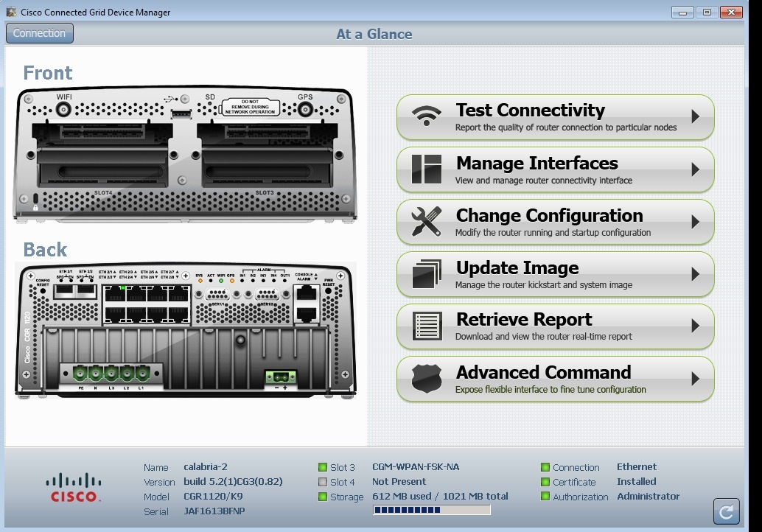Click the 'Installed' certificate value
Viewport: 762px width, 532px height.
pos(637,481)
